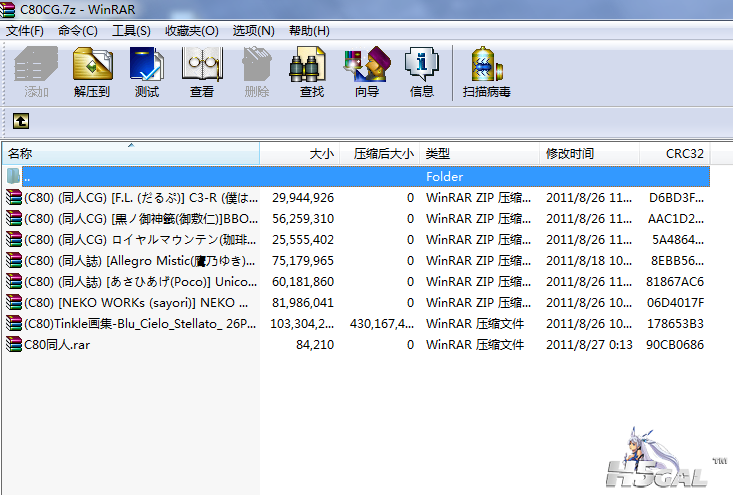Open the 选项(N) menu

click(x=254, y=31)
